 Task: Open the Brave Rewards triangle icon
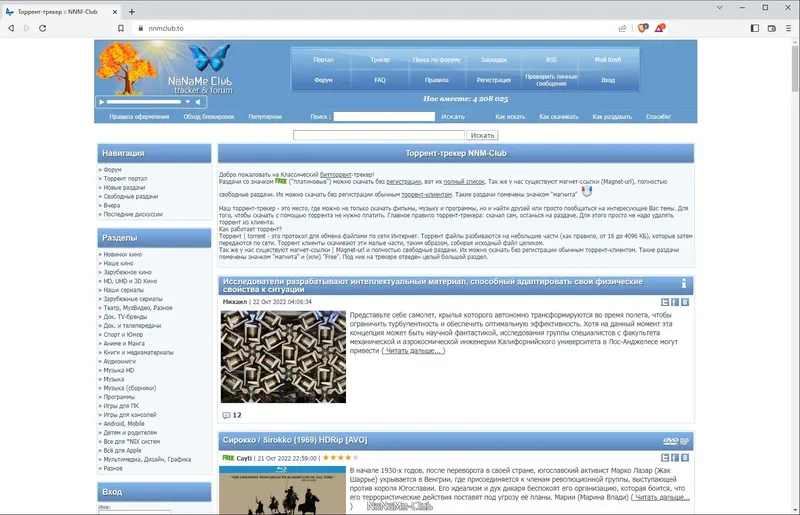point(660,28)
